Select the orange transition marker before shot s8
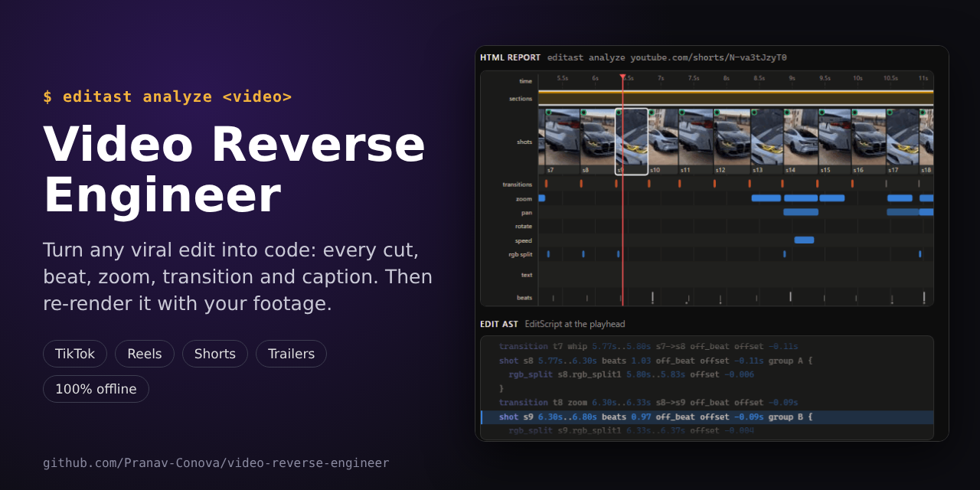980x490 pixels. [581, 184]
